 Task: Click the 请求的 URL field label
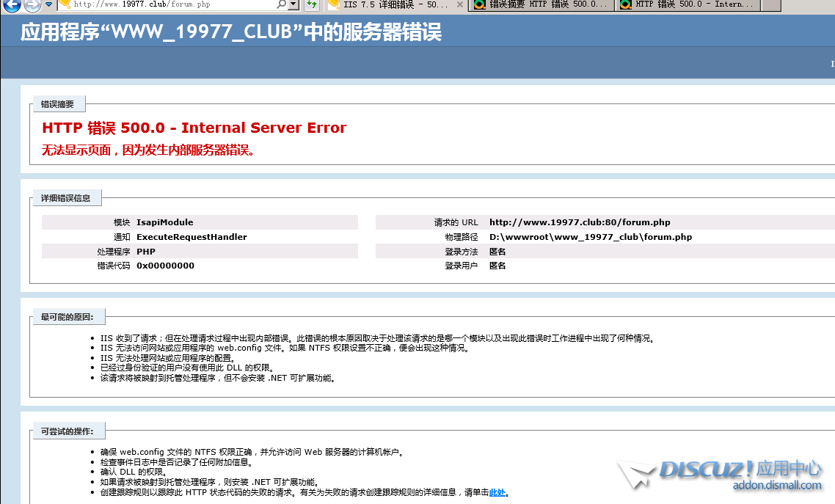tap(456, 222)
